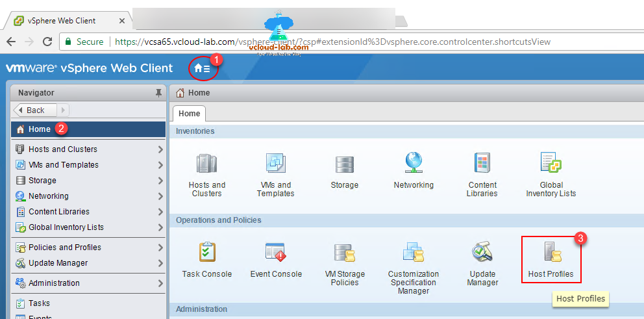Launch the Task Console icon
644x319 pixels.
click(207, 251)
